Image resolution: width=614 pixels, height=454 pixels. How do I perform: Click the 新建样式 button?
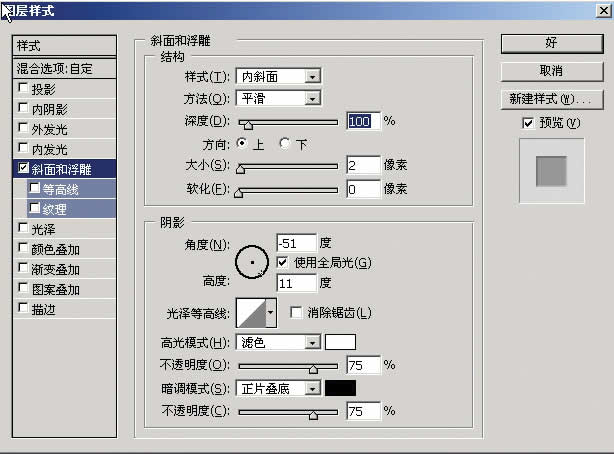coord(552,99)
